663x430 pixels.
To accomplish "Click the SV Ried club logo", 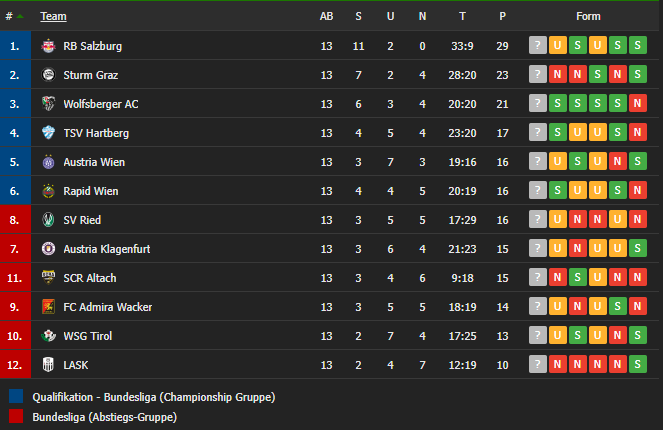I will pos(48,220).
